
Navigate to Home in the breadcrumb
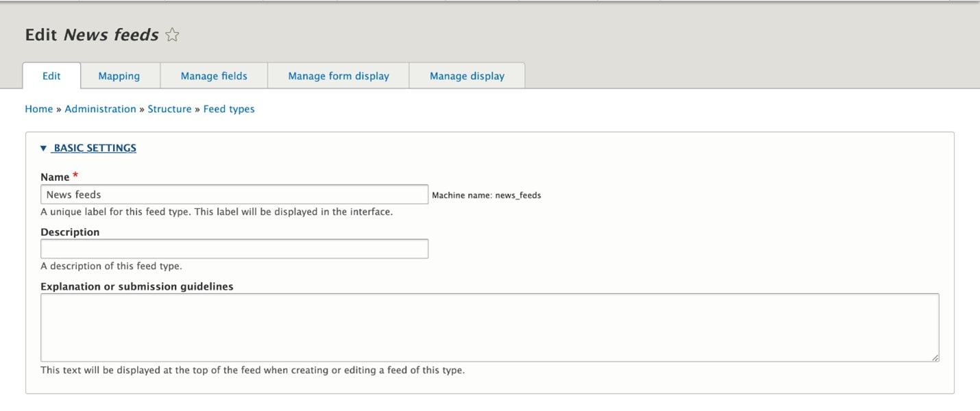(x=38, y=109)
